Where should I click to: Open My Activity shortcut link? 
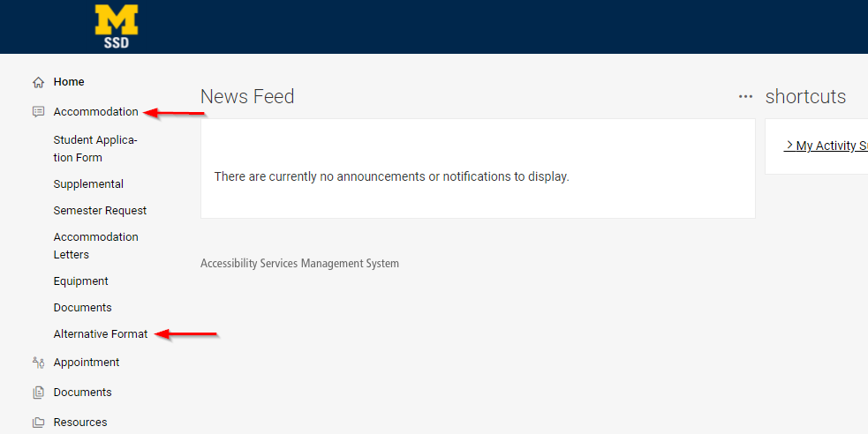(826, 146)
